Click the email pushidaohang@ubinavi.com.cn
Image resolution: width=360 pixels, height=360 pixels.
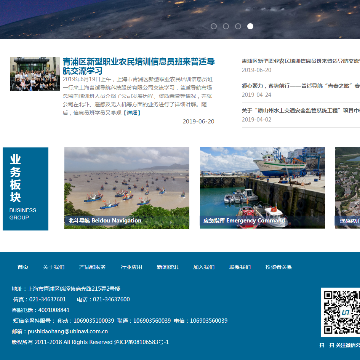click(x=68, y=331)
